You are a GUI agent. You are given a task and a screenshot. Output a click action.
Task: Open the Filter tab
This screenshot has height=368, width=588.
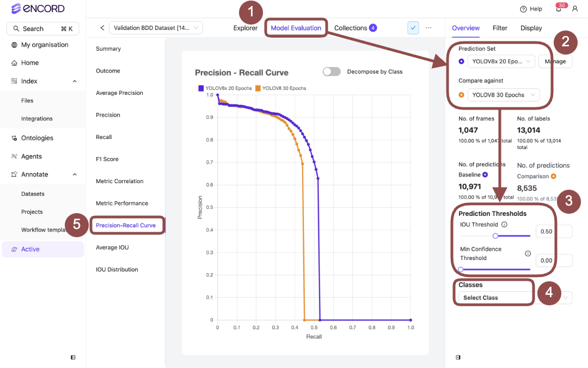tap(500, 28)
